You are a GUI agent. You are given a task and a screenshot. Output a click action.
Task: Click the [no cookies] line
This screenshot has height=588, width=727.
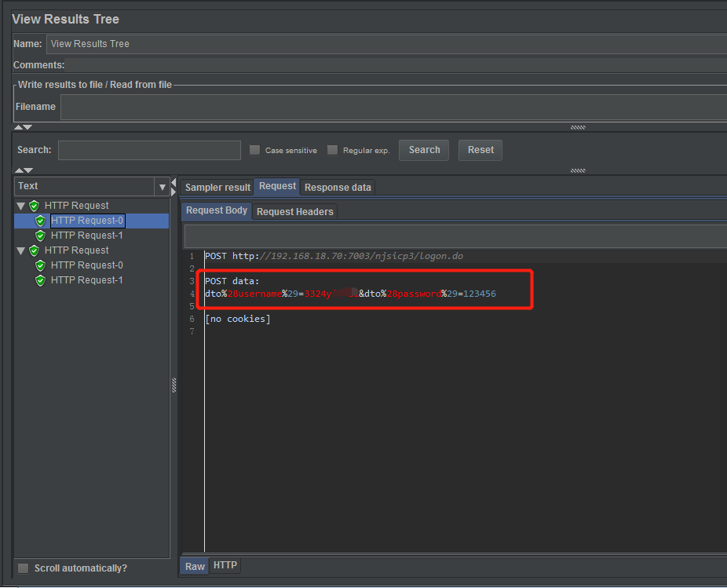click(x=238, y=319)
